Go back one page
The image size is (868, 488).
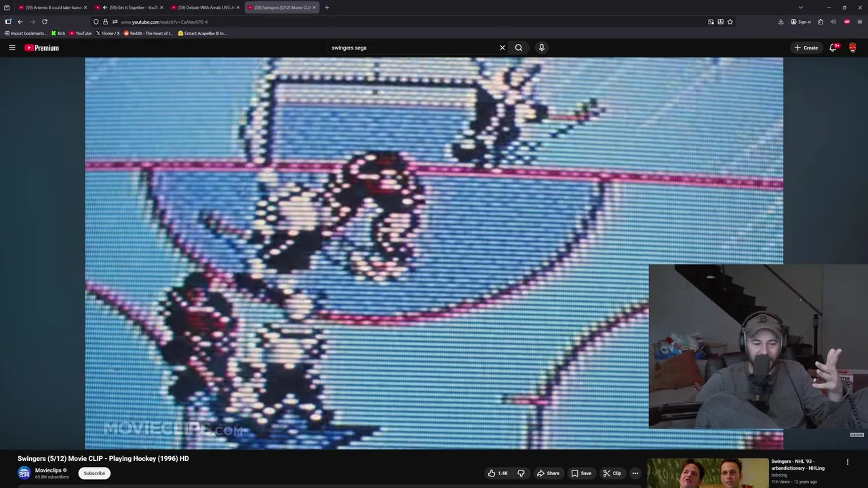[20, 22]
